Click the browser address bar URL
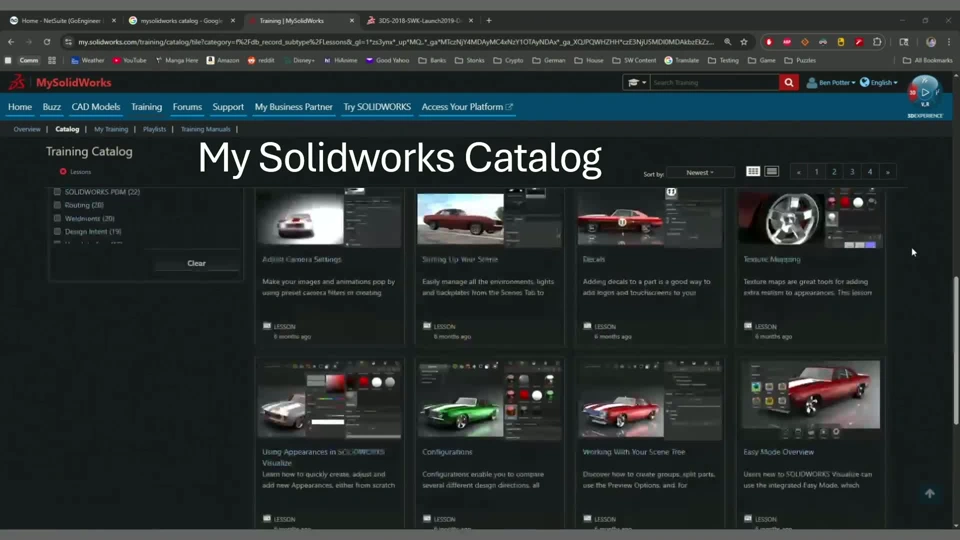 [x=396, y=42]
